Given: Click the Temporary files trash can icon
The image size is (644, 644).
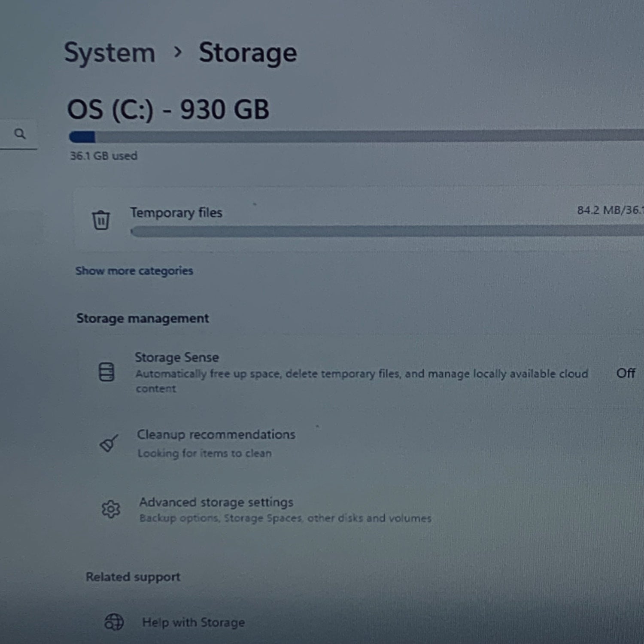Looking at the screenshot, I should (101, 220).
